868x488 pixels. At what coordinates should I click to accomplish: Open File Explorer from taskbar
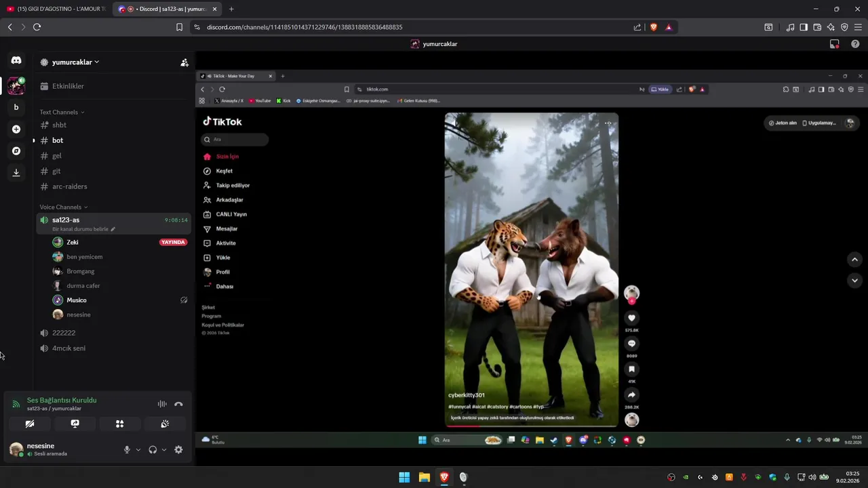[424, 477]
